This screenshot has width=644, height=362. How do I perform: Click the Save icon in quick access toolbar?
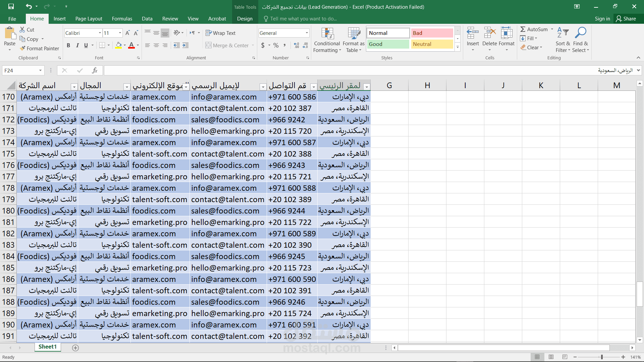pyautogui.click(x=11, y=6)
